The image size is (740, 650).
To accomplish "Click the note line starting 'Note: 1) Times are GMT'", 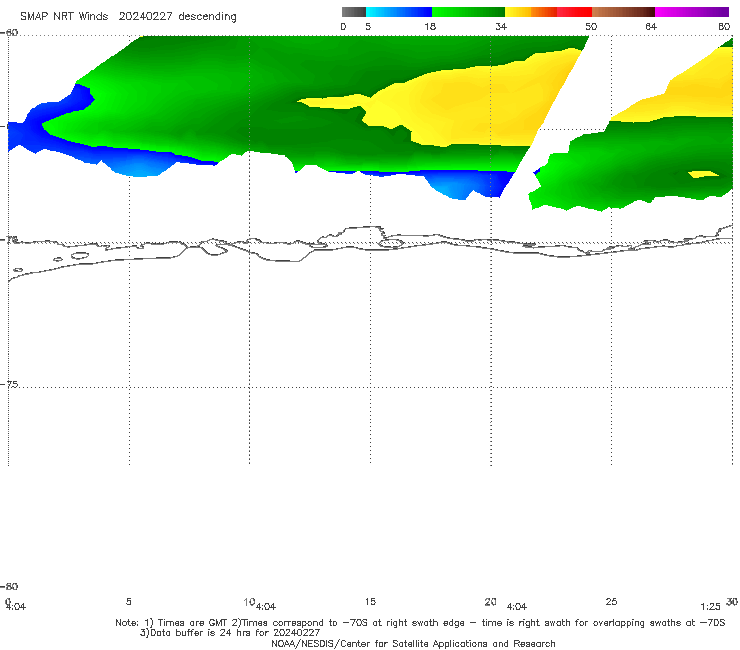I will tap(420, 623).
